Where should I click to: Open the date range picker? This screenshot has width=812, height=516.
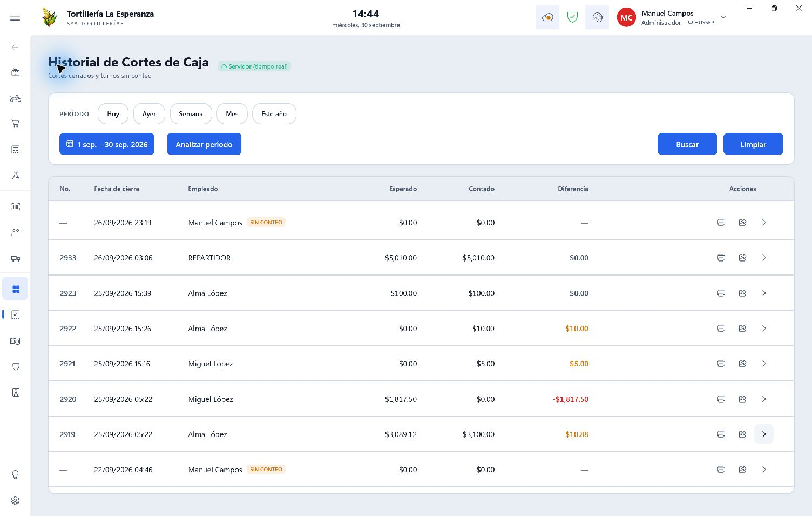click(107, 144)
